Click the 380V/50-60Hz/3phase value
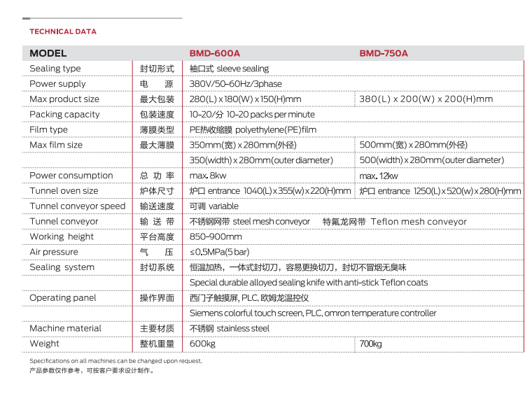The height and width of the screenshot is (396, 532). [x=235, y=84]
